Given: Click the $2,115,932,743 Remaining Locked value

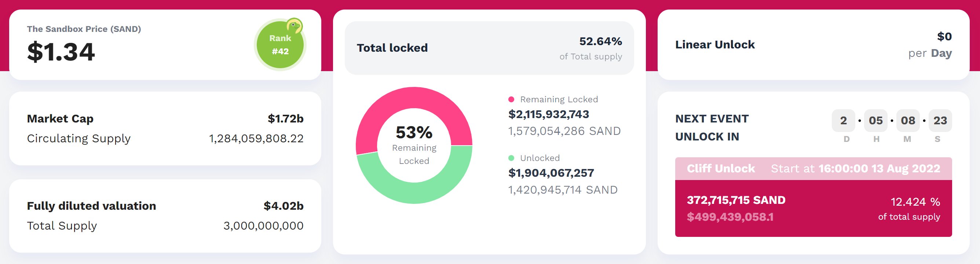Looking at the screenshot, I should point(548,114).
